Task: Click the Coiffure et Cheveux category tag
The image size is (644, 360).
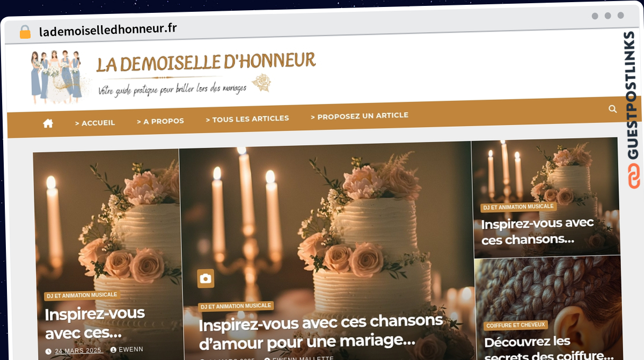Action: 516,325
